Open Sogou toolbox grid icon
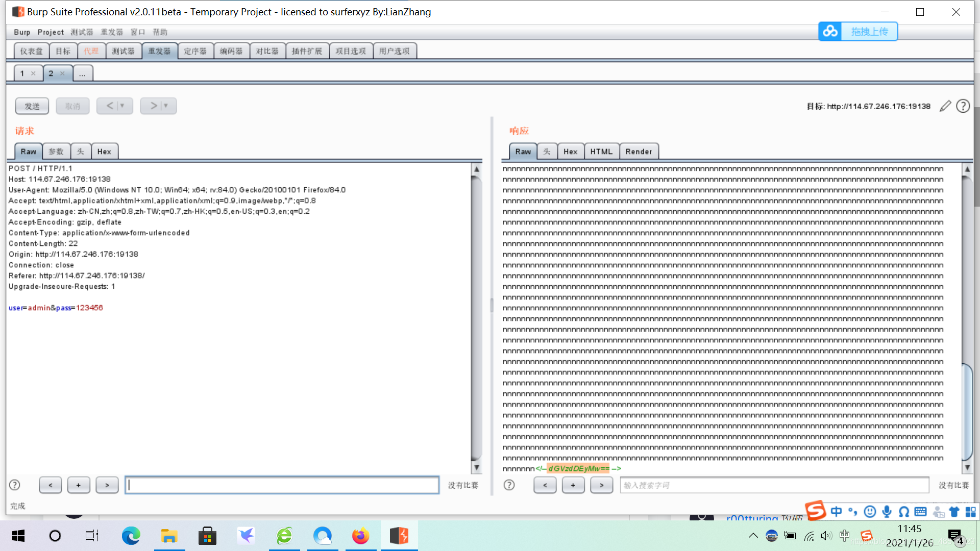980x551 pixels. coord(970,512)
